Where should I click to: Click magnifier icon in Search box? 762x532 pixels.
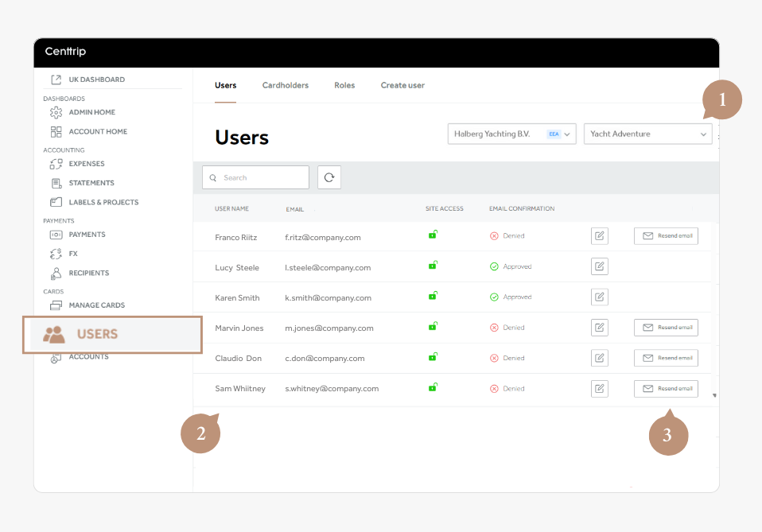point(213,178)
